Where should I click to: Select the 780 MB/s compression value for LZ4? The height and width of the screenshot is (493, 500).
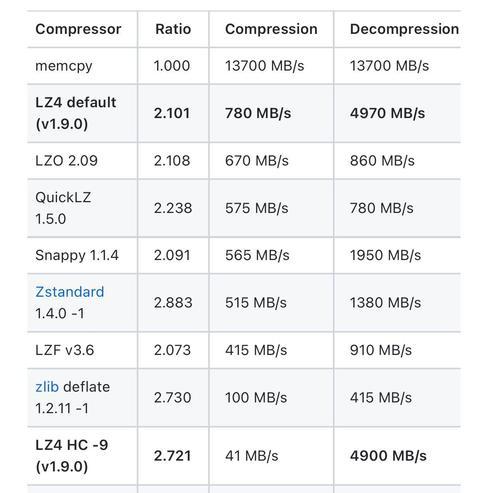(258, 113)
